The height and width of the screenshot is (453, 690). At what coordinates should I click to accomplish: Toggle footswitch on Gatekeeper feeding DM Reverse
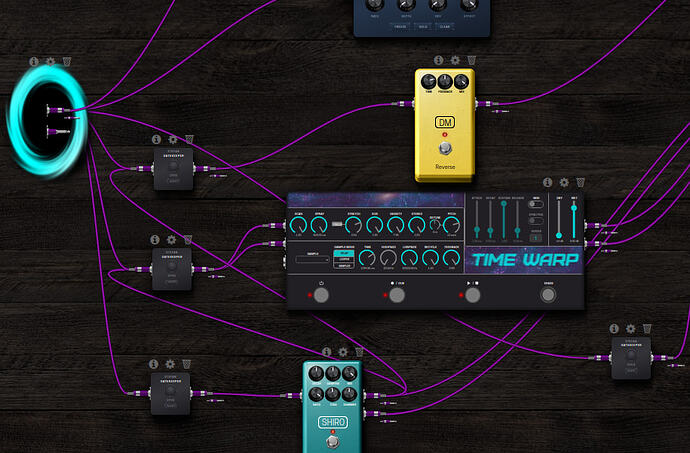click(173, 166)
